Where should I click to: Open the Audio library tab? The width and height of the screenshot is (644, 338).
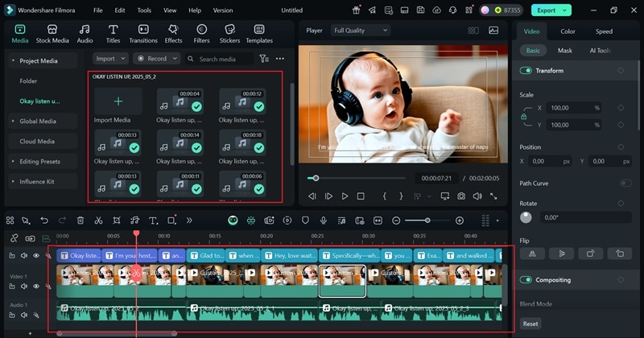tap(85, 34)
